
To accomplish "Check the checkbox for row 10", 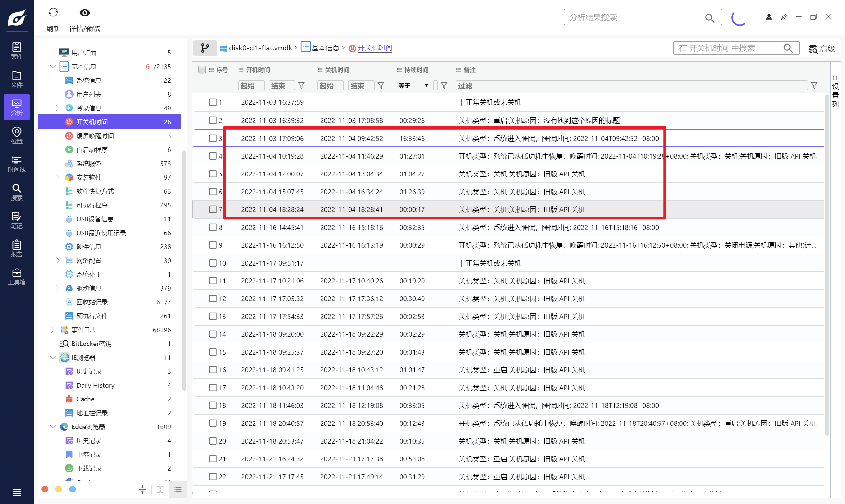I will (213, 263).
